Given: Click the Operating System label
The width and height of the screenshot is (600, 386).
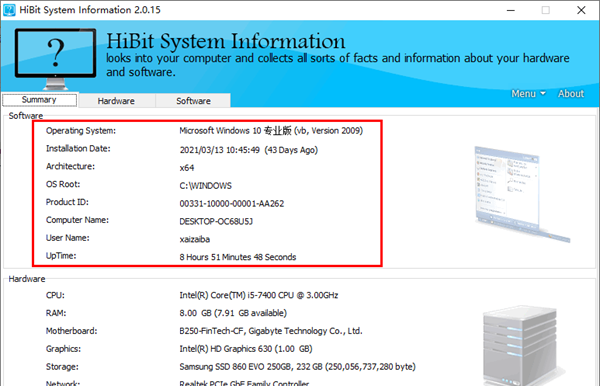Looking at the screenshot, I should pyautogui.click(x=81, y=131).
